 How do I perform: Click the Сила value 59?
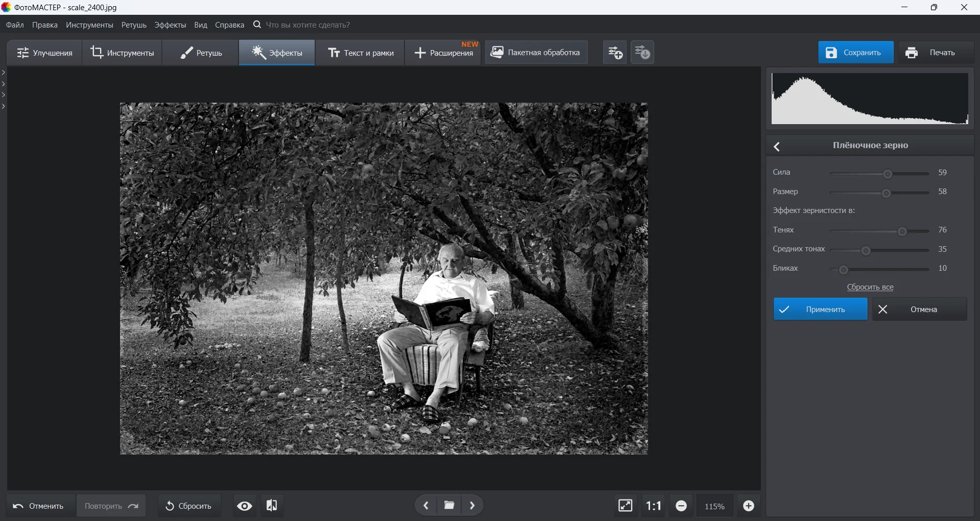tap(943, 173)
